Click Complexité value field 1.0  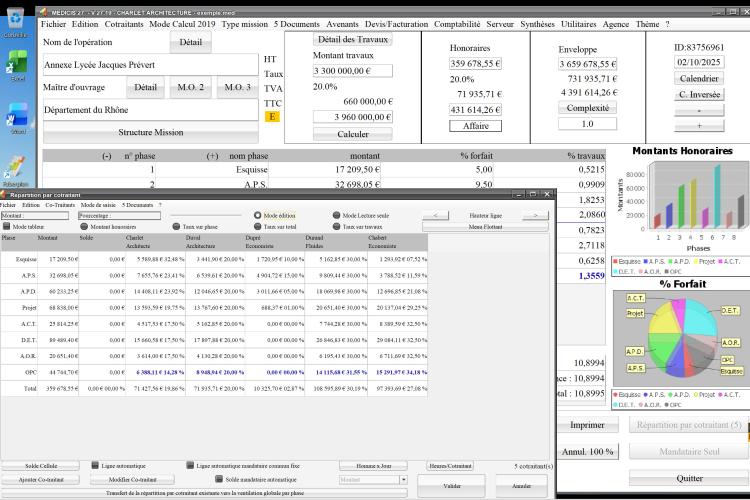click(587, 124)
